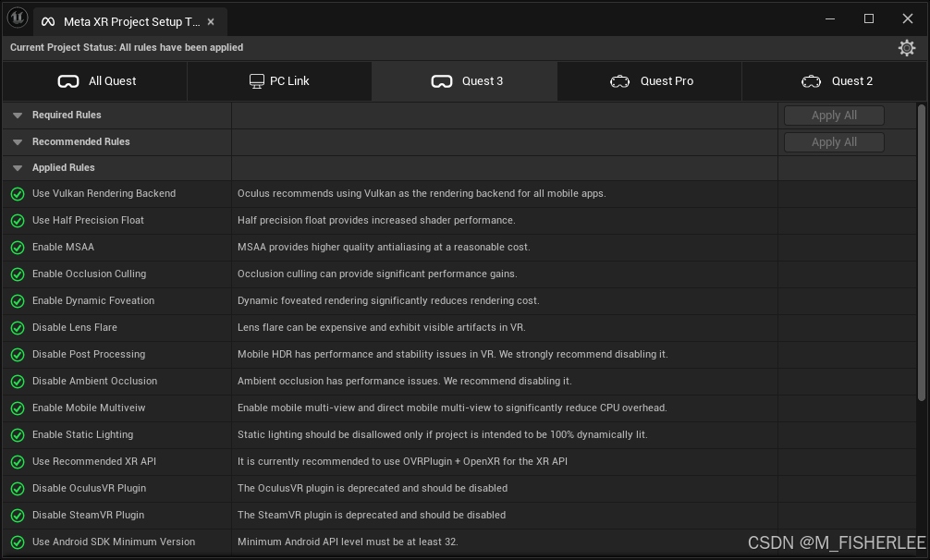Click the headset icon beside All Quest

coord(68,81)
